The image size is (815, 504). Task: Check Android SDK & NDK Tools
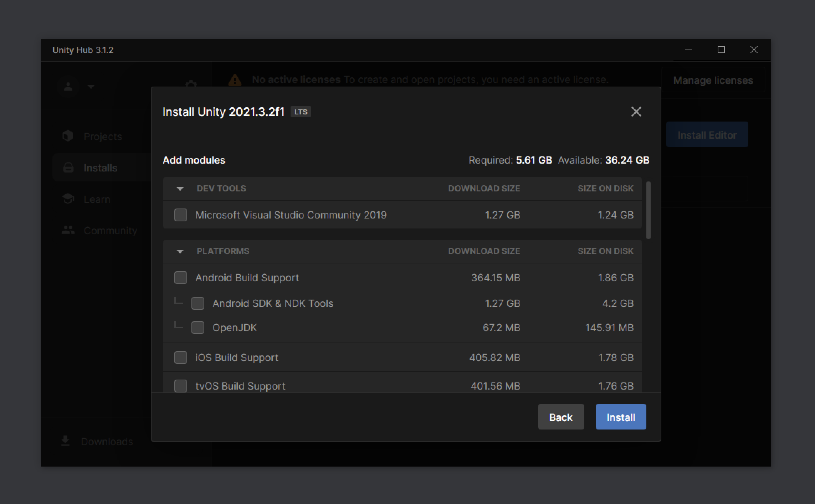tap(198, 303)
